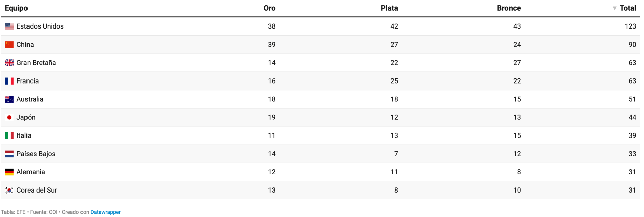Click the Japón flag icon
This screenshot has width=644, height=217.
(x=9, y=117)
